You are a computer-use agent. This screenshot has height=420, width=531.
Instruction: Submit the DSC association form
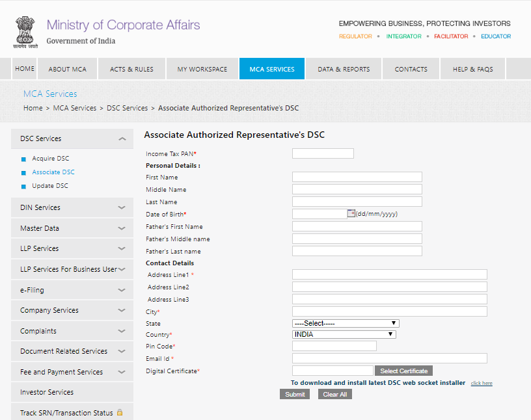pyautogui.click(x=295, y=395)
